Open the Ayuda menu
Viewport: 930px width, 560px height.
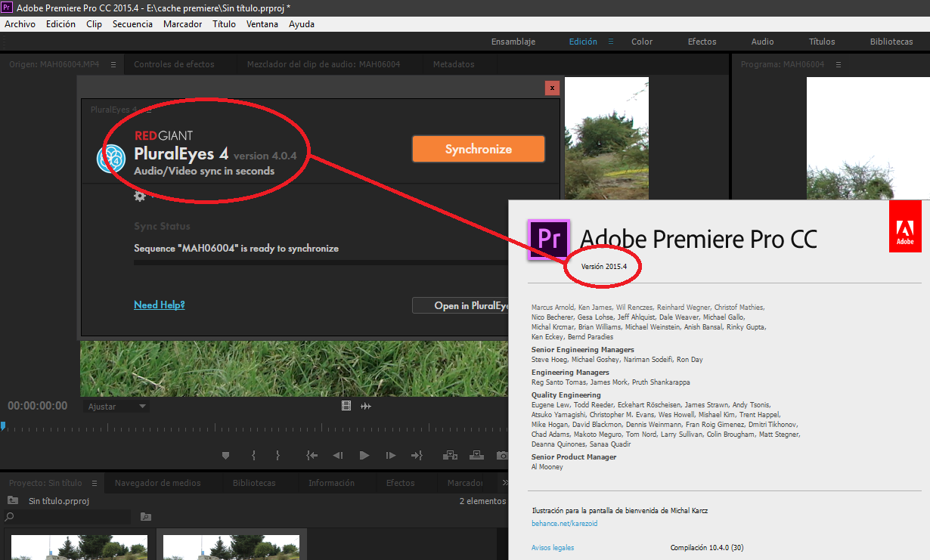(x=301, y=24)
